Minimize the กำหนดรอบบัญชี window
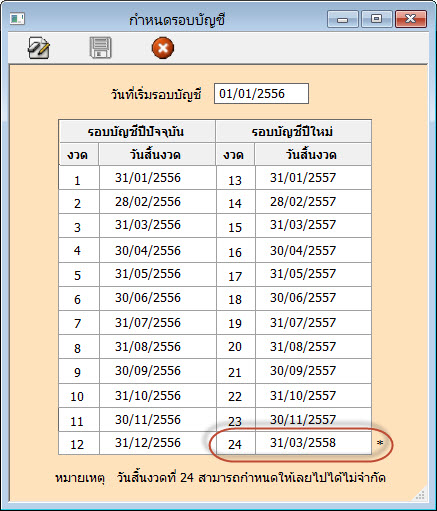This screenshot has width=437, height=511. pos(342,19)
